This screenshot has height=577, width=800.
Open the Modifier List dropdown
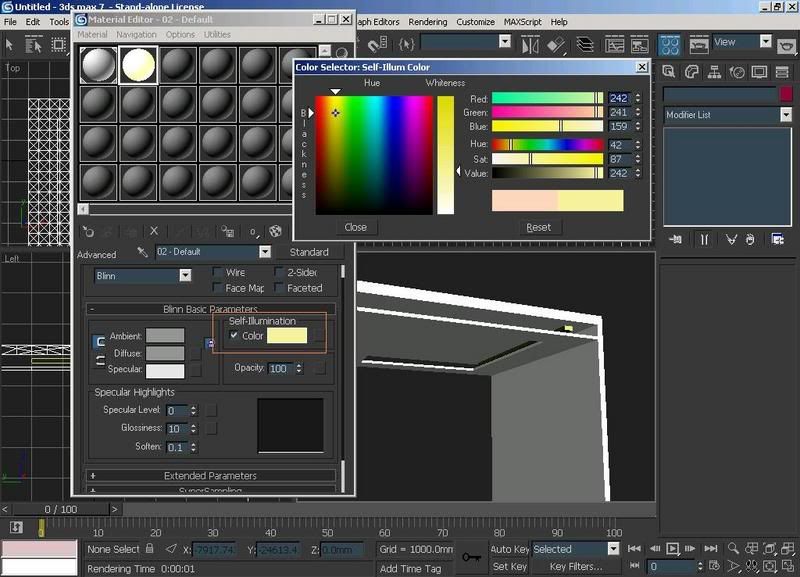pyautogui.click(x=785, y=115)
